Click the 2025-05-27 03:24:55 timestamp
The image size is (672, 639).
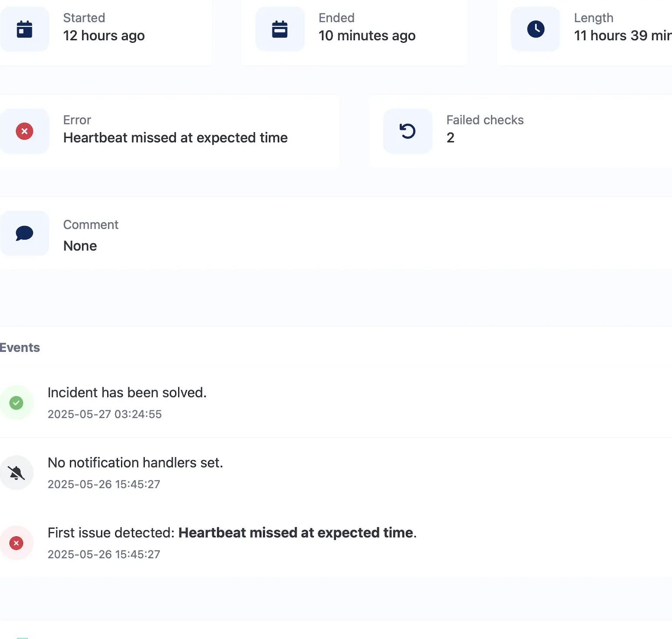pos(104,414)
